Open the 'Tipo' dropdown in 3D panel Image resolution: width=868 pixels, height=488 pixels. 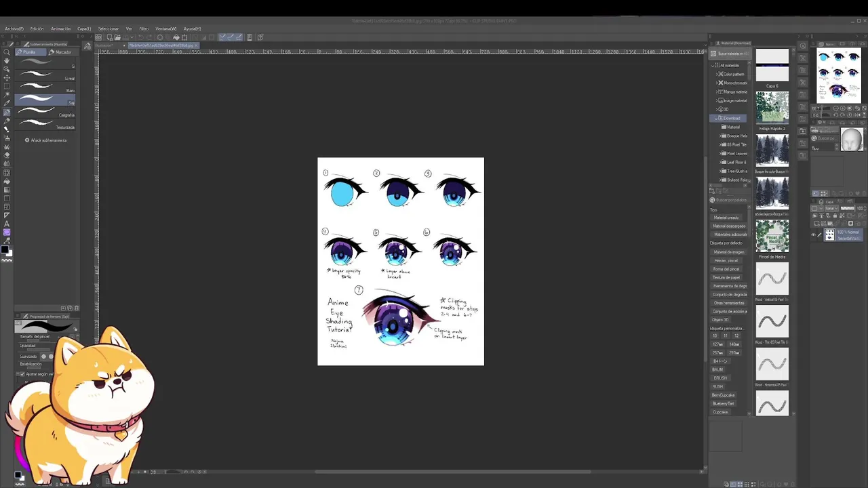(824, 148)
